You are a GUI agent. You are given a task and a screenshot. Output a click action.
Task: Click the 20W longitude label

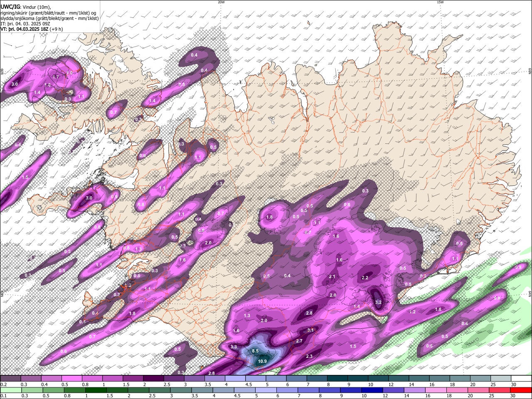(x=221, y=2)
